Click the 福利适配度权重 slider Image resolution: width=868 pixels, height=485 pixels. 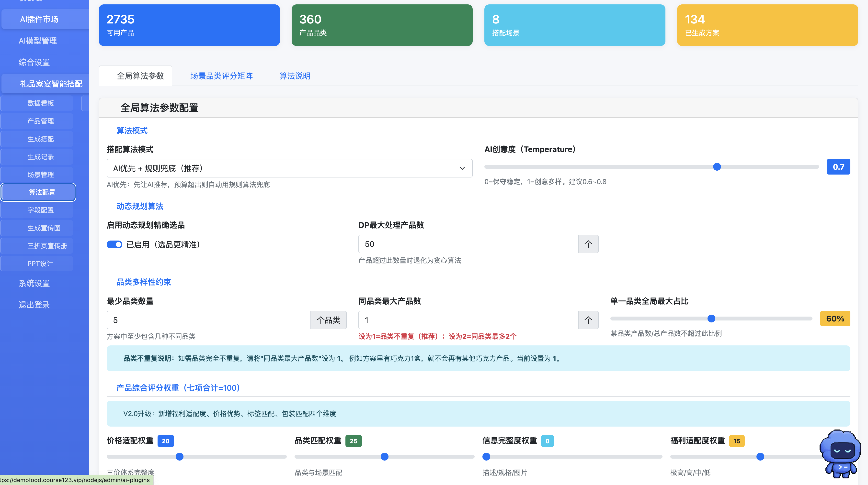click(x=760, y=457)
